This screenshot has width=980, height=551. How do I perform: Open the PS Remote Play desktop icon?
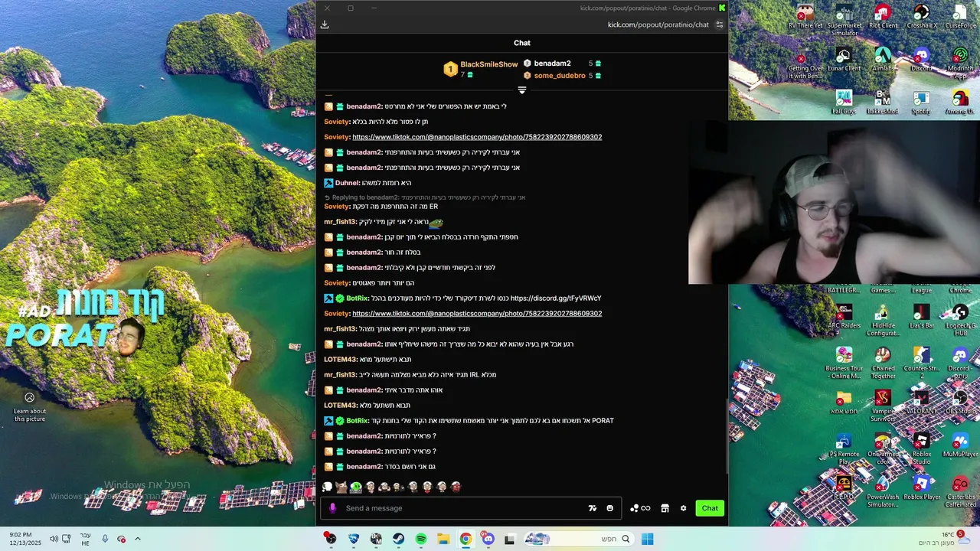[844, 448]
